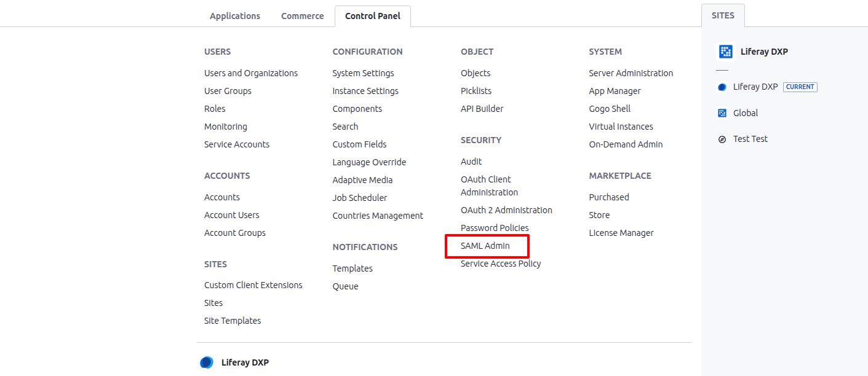868x376 pixels.
Task: Open Users and Organizations
Action: 251,73
